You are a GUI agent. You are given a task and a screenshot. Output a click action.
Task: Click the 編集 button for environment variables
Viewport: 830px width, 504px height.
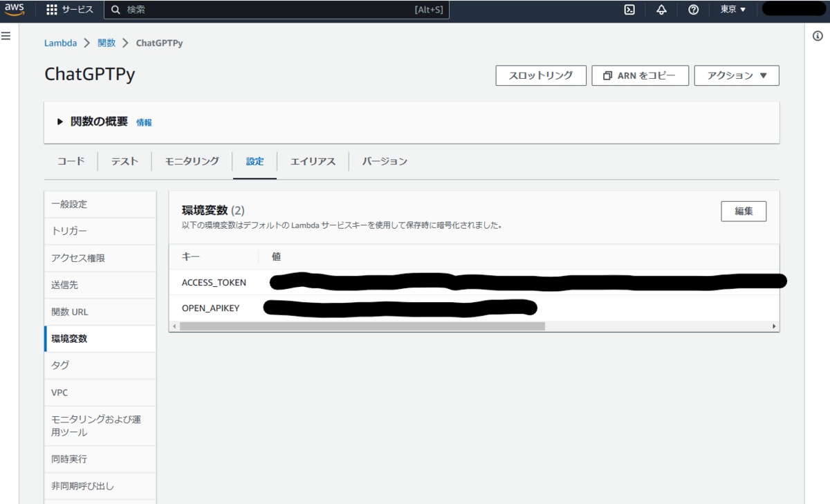[744, 211]
